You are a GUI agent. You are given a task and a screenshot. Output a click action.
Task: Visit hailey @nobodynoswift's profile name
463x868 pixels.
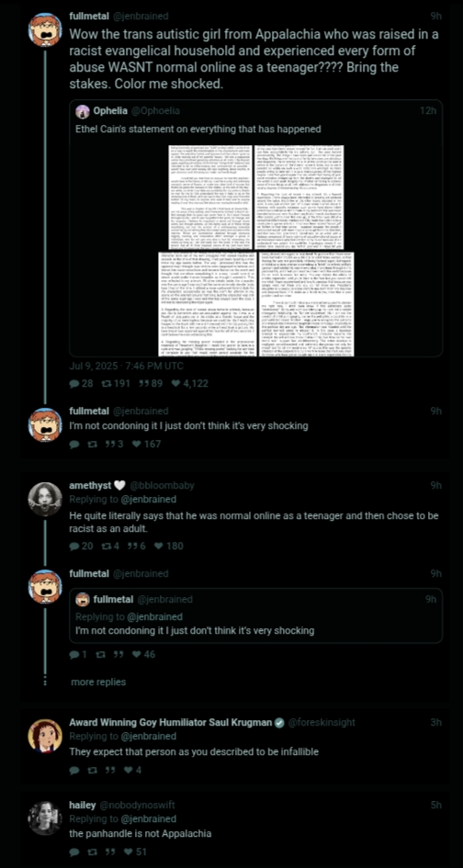click(83, 805)
